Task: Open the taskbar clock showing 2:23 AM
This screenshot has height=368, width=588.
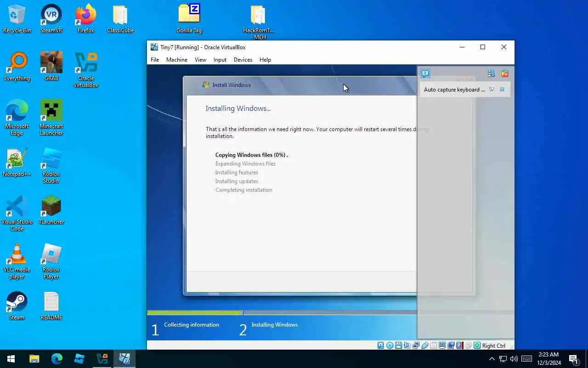Action: tap(549, 359)
